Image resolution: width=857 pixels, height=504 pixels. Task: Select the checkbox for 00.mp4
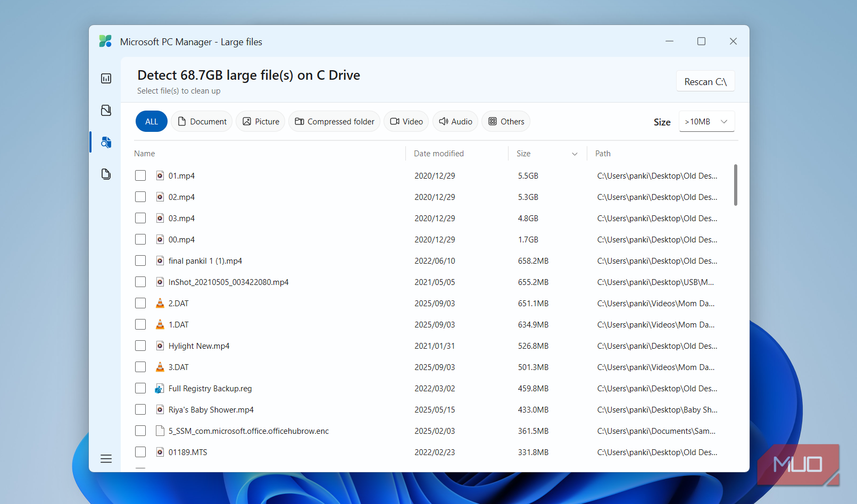pyautogui.click(x=140, y=239)
